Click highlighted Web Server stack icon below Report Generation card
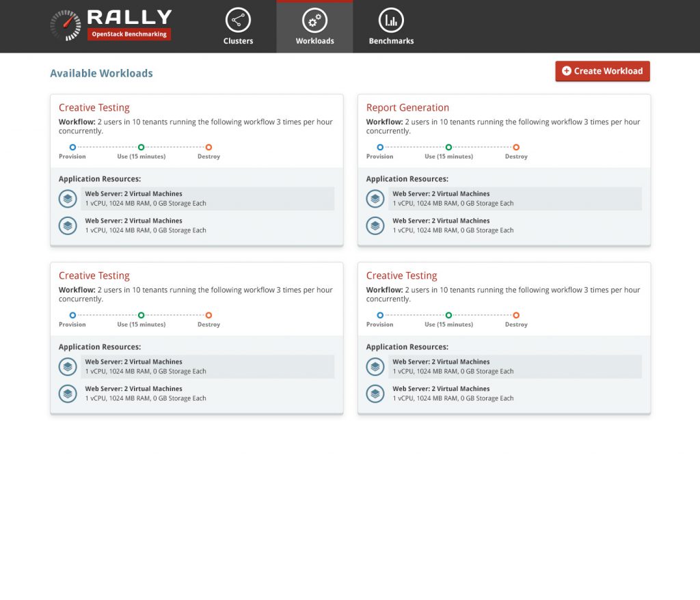Screen dimensions: 700x600 pyautogui.click(x=375, y=366)
